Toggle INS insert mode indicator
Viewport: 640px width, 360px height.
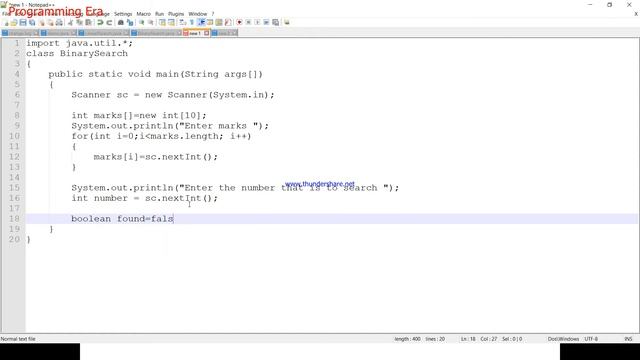tap(628, 339)
